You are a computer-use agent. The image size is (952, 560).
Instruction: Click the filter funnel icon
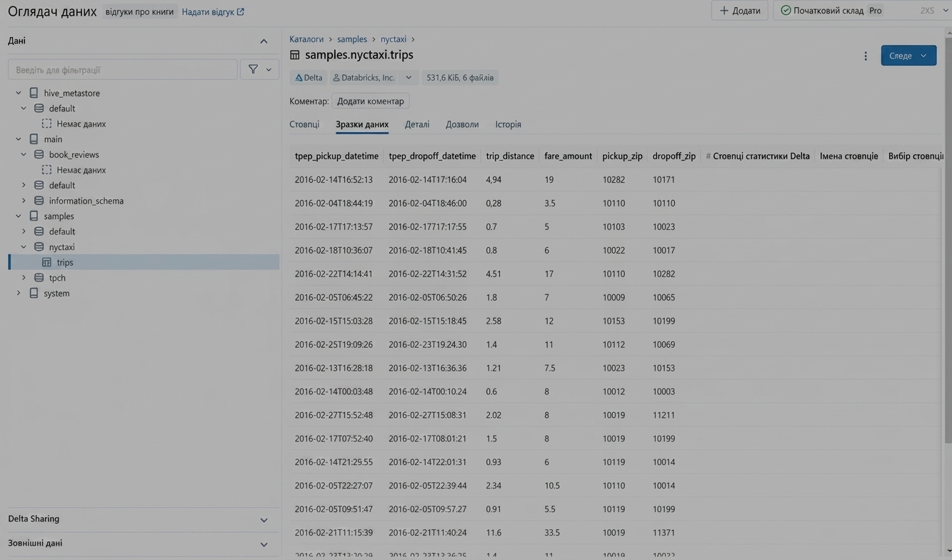(253, 69)
